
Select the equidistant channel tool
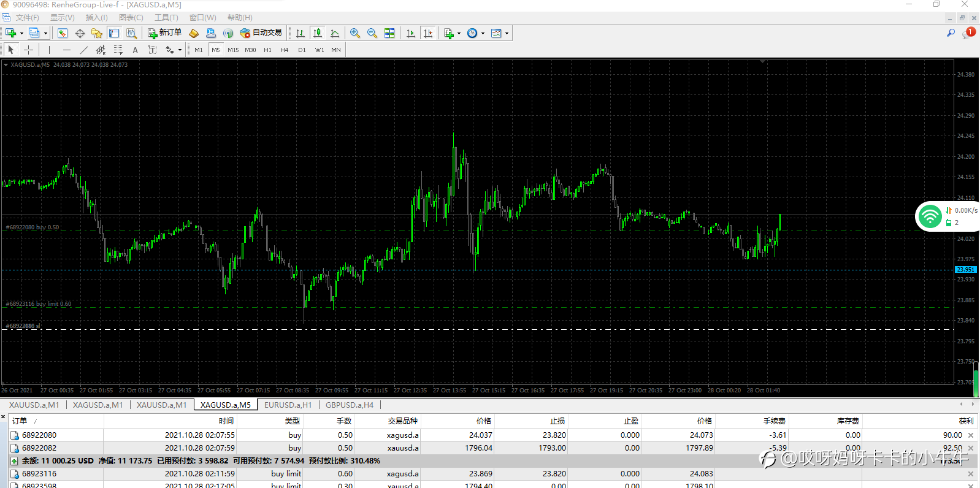click(x=101, y=50)
